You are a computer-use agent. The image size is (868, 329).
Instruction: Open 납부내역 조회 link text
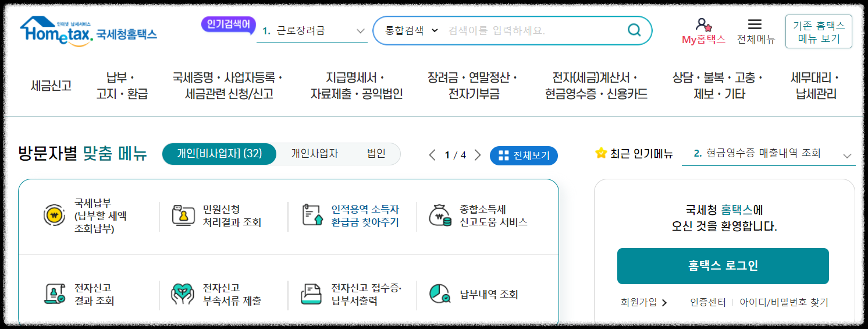[x=489, y=295]
